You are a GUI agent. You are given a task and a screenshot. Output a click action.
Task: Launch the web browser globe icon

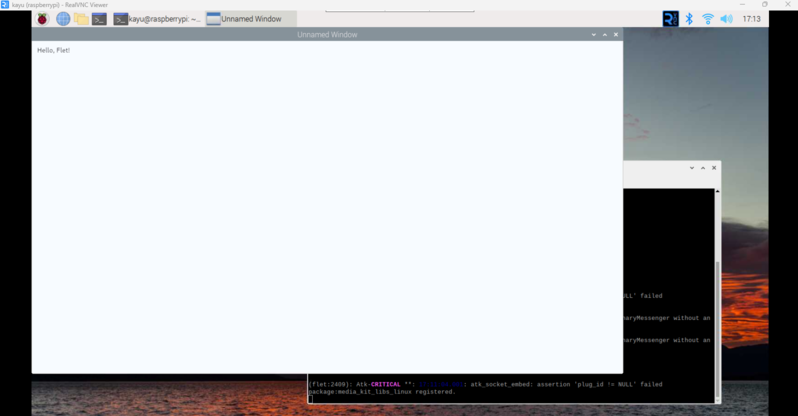click(x=63, y=19)
